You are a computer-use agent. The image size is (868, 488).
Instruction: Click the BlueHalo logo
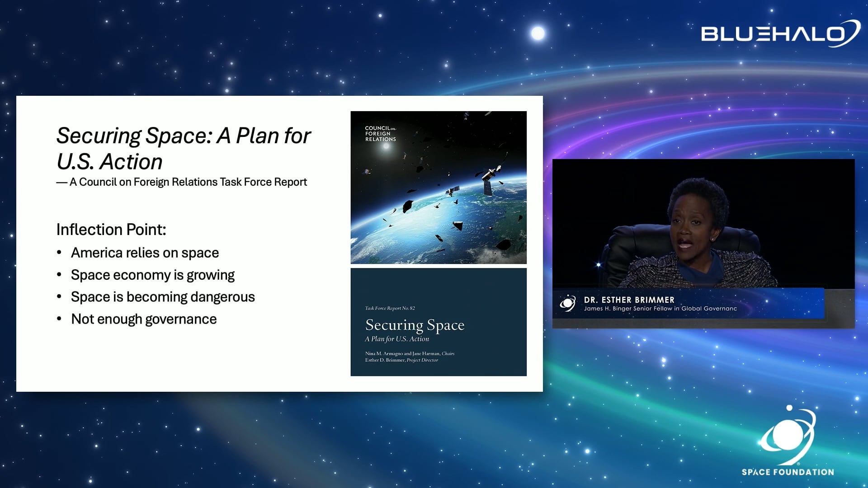[x=780, y=33]
